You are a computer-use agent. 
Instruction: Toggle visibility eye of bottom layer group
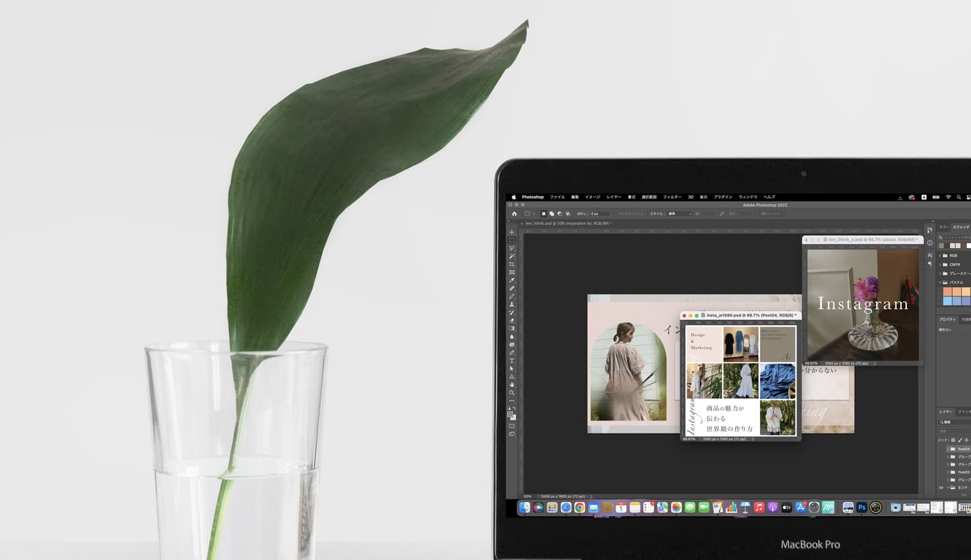(x=941, y=487)
